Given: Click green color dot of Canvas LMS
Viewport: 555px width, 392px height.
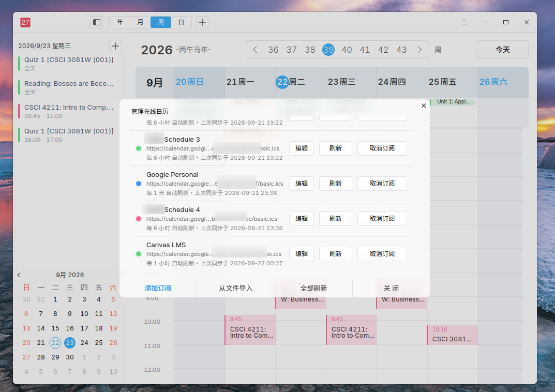Looking at the screenshot, I should [x=139, y=254].
